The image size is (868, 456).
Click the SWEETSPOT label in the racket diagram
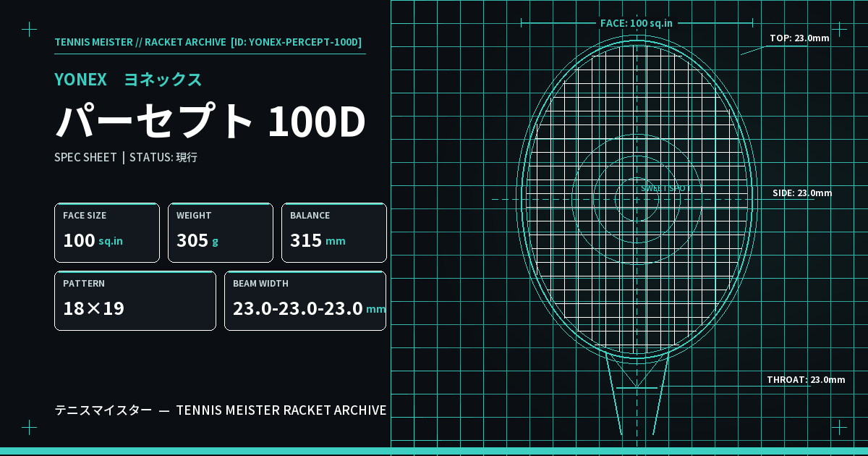point(666,188)
